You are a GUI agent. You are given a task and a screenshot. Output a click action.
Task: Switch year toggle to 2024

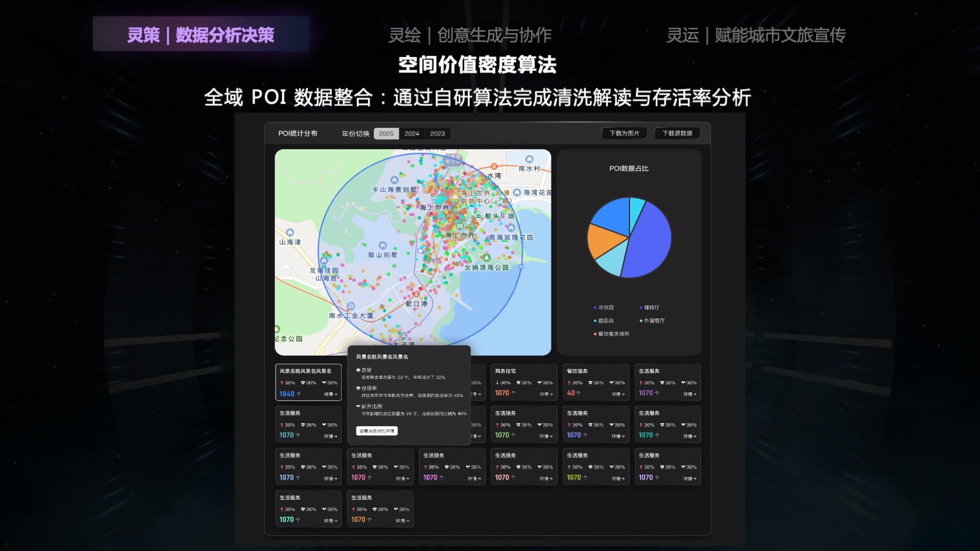click(x=412, y=134)
